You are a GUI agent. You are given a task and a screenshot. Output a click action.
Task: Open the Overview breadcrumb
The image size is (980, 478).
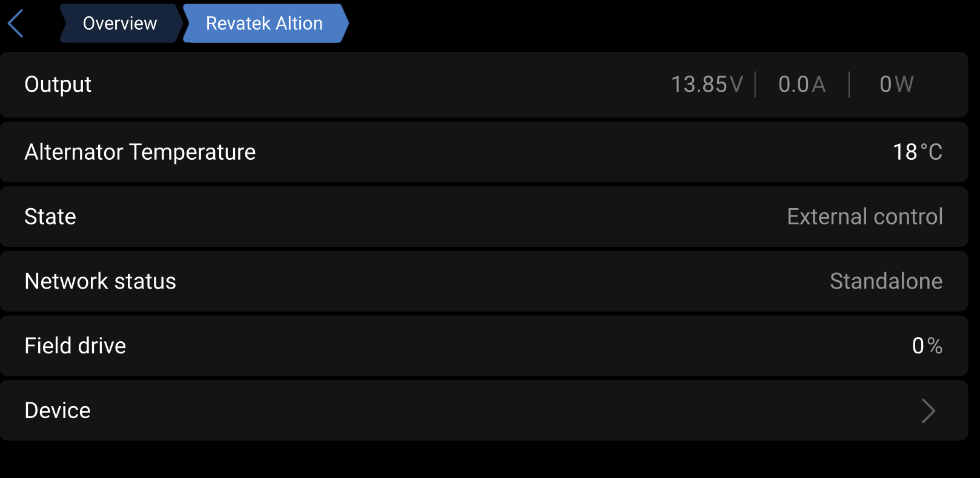click(120, 23)
